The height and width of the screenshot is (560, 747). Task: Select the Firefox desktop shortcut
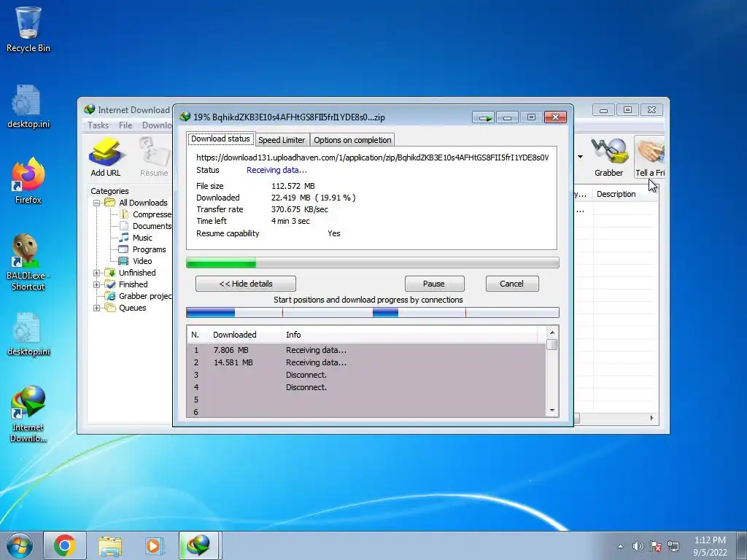(28, 181)
